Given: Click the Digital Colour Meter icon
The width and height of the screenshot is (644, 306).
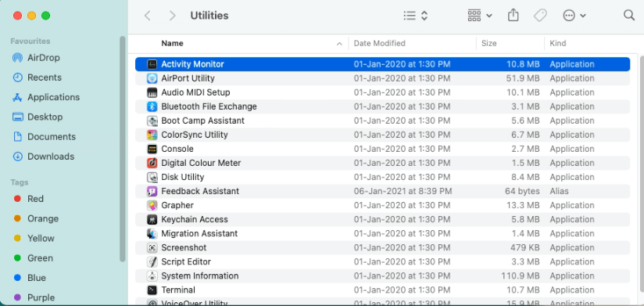Looking at the screenshot, I should [152, 163].
